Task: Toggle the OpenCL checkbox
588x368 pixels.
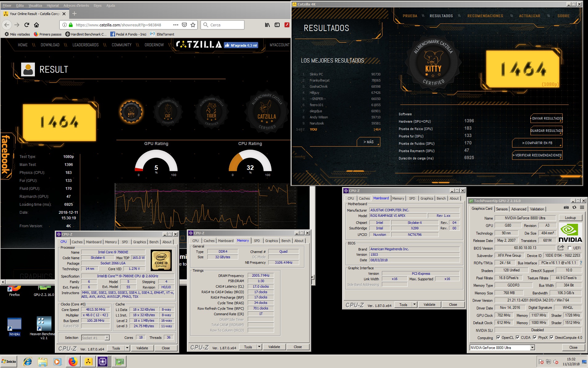Action: pos(498,338)
